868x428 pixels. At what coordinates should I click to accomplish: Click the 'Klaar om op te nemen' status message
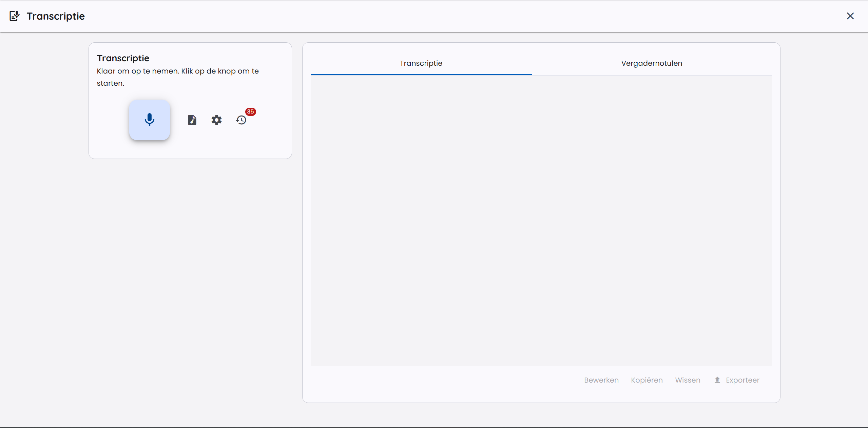click(177, 77)
